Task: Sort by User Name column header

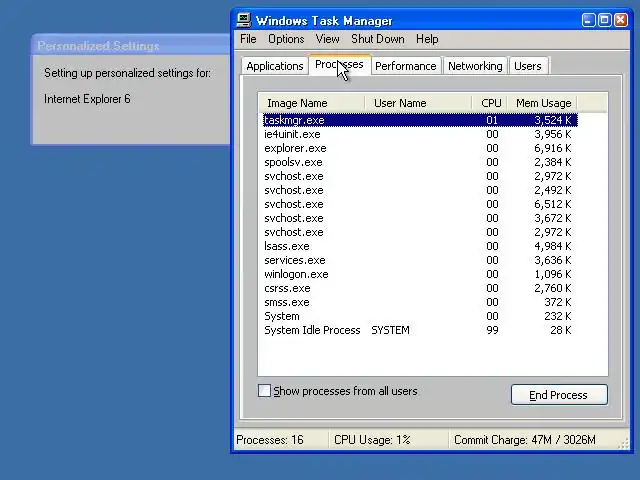Action: pos(418,103)
